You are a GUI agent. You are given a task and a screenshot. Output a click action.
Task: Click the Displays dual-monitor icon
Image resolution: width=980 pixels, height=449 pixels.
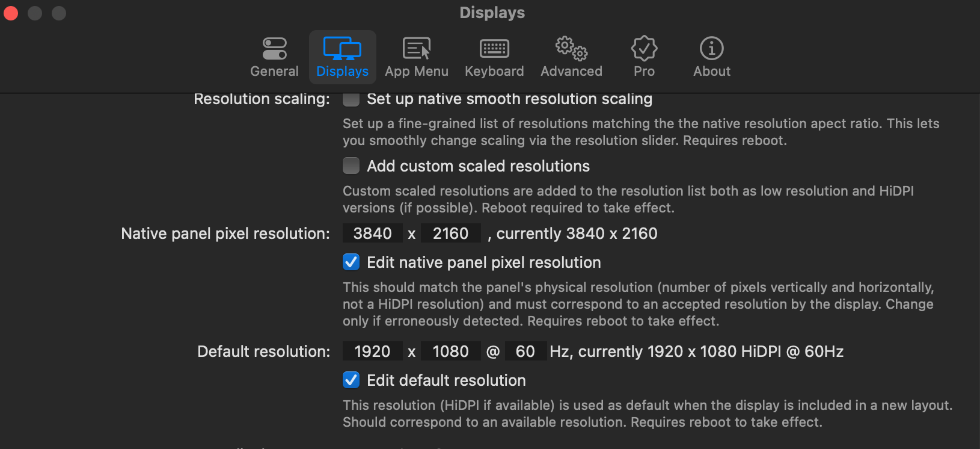tap(341, 48)
